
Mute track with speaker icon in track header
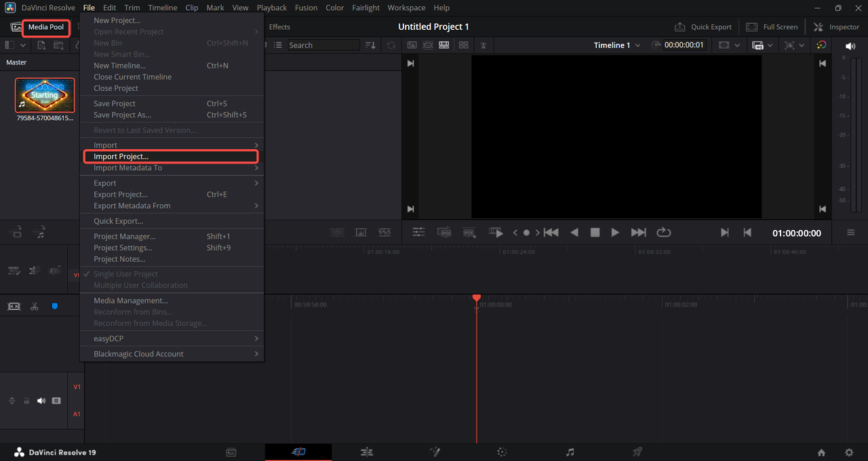coord(41,401)
